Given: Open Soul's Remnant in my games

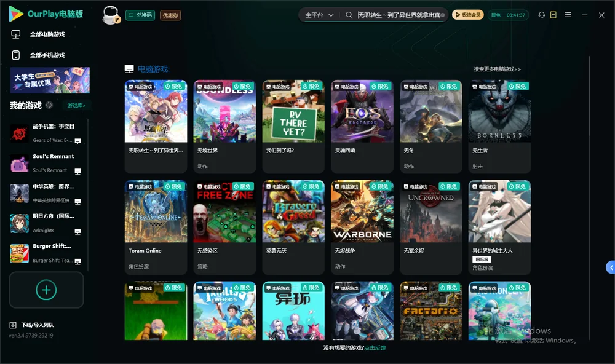Looking at the screenshot, I should coord(46,164).
